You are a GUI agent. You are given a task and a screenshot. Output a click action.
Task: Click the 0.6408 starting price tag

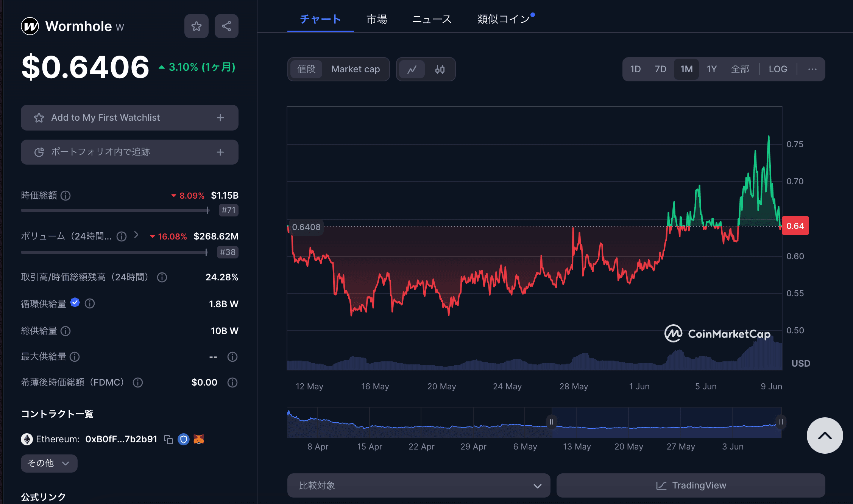[x=306, y=227]
